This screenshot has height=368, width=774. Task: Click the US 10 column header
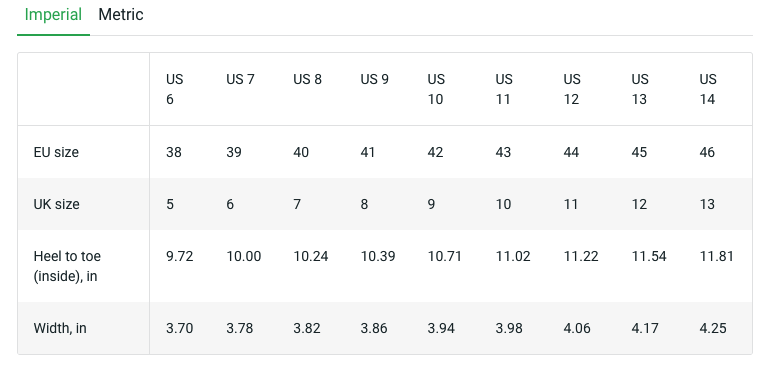click(436, 89)
